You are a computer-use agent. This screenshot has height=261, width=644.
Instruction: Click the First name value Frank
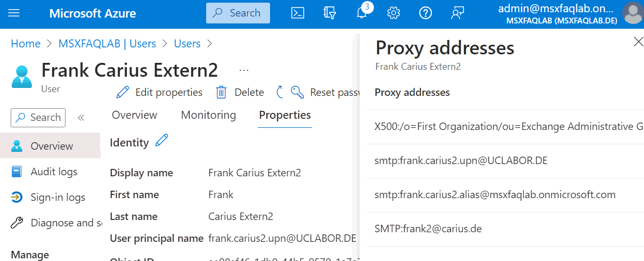[221, 195]
